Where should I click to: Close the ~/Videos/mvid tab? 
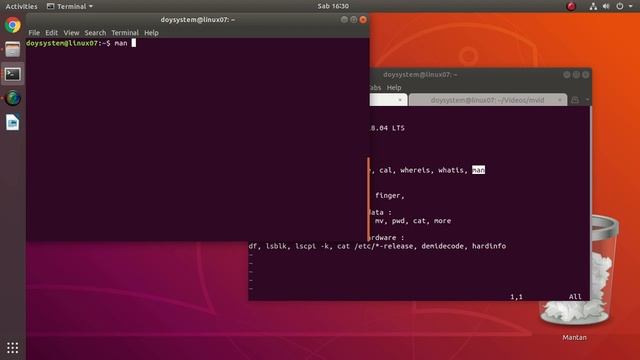click(x=560, y=100)
